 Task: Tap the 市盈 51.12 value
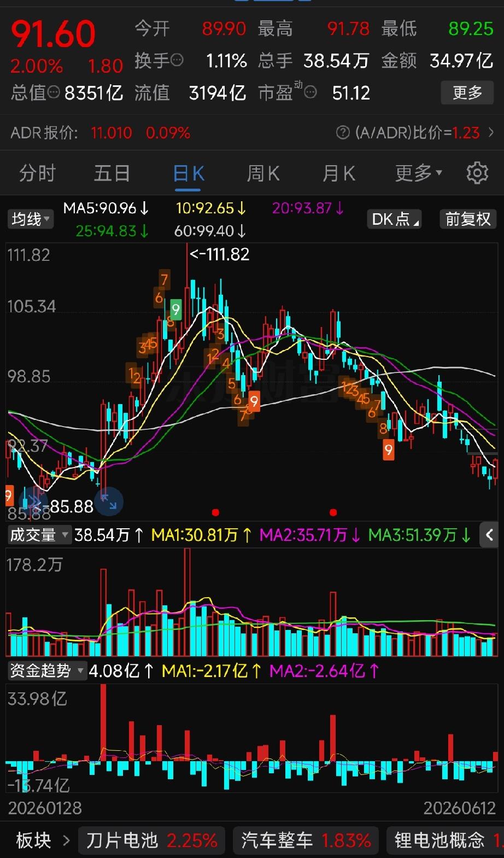(x=351, y=92)
